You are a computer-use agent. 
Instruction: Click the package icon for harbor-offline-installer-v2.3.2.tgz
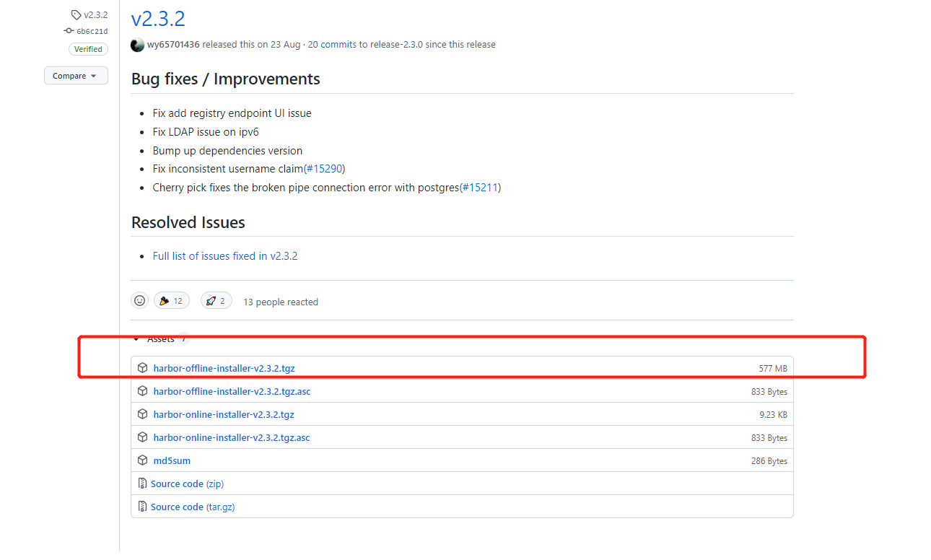coord(143,368)
